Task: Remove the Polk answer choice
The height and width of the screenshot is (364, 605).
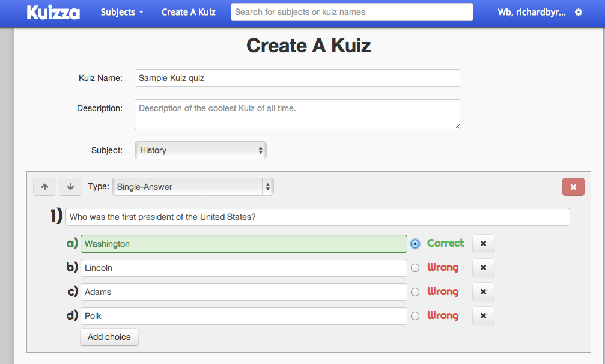Action: click(x=483, y=316)
